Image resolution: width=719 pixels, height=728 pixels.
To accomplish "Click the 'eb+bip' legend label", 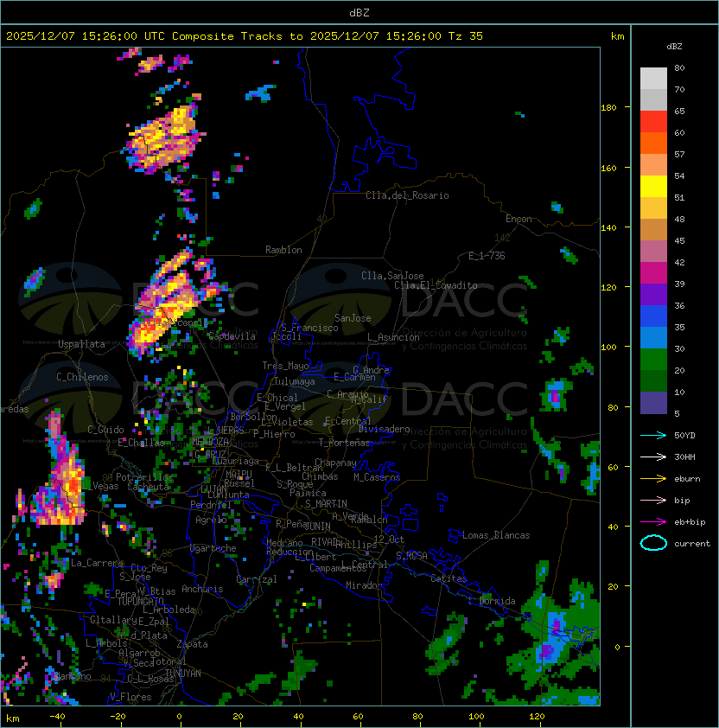I will 690,522.
